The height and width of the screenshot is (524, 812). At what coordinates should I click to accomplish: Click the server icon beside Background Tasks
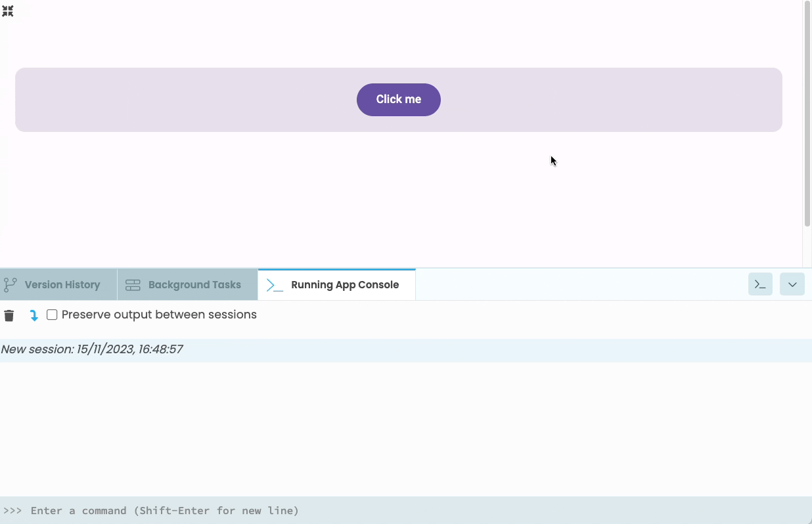tap(133, 285)
